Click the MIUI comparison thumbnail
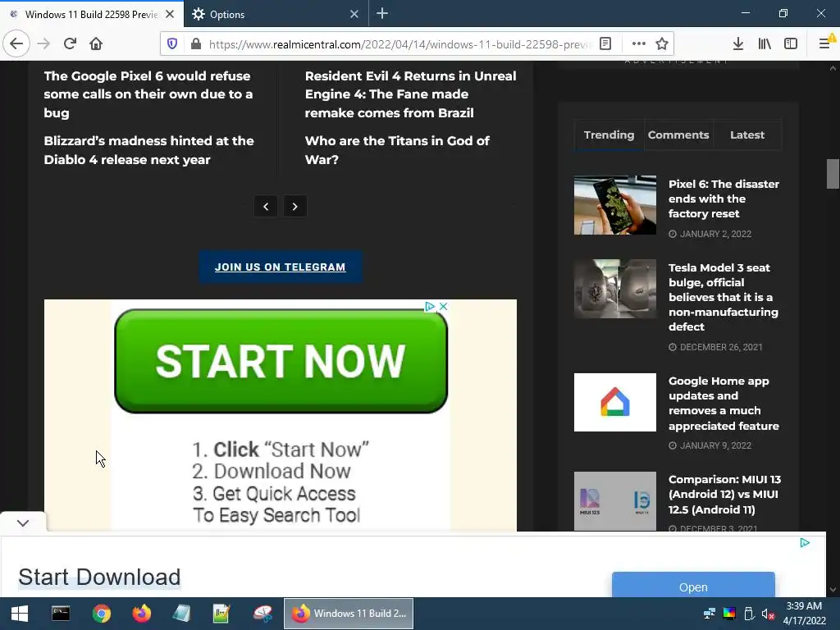 [615, 501]
